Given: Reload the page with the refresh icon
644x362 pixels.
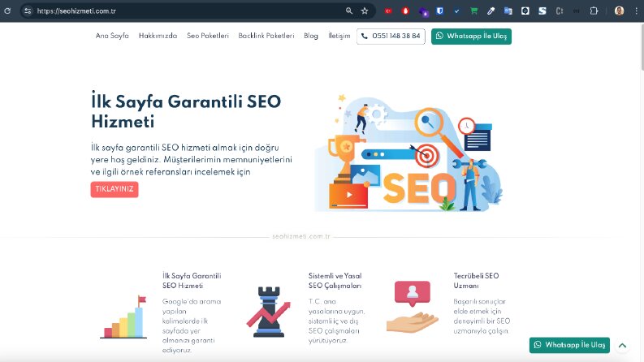Looking at the screenshot, I should click(7, 11).
